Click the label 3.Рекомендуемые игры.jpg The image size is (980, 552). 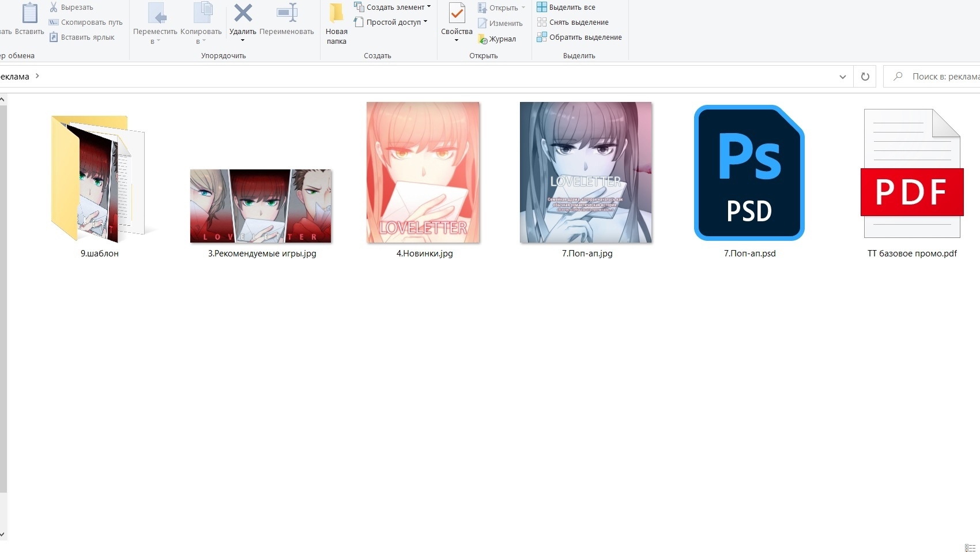(x=262, y=254)
